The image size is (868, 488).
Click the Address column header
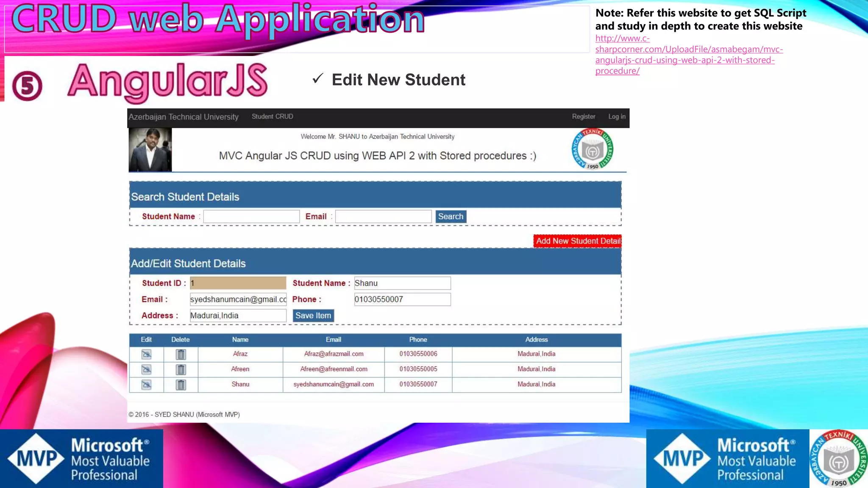point(537,340)
